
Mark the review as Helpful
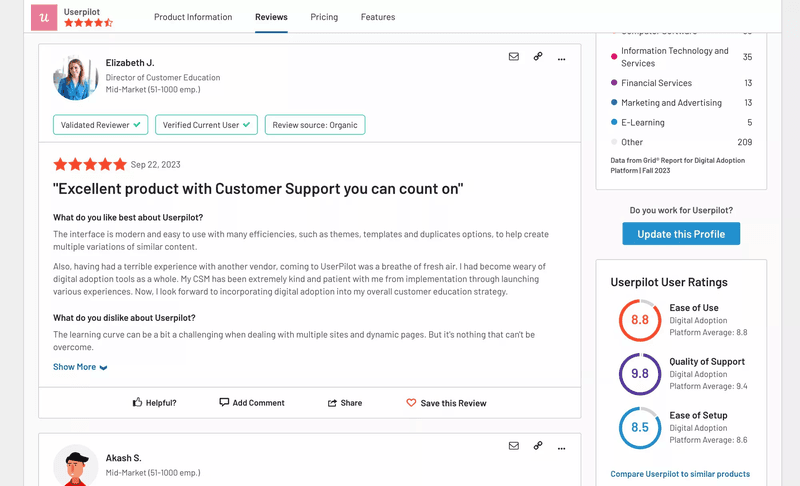[x=154, y=403]
